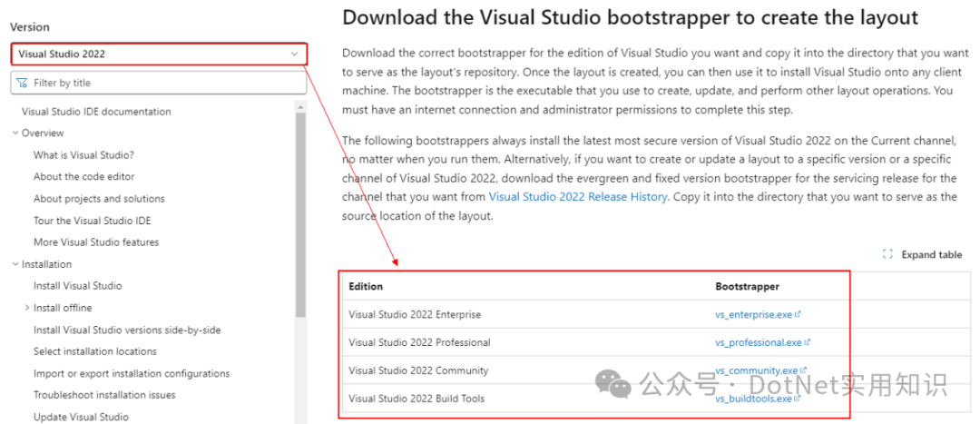
Task: Open More Visual Studio features article
Action: pyautogui.click(x=96, y=242)
